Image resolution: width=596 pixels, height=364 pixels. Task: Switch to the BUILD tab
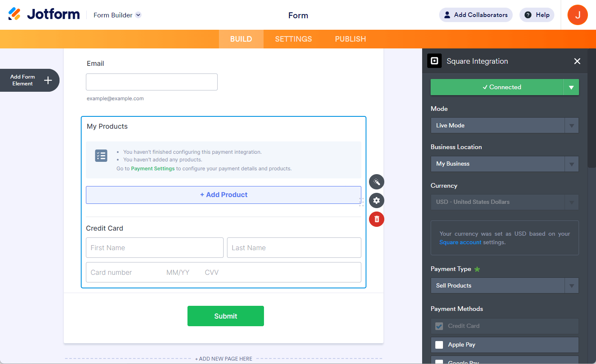241,39
